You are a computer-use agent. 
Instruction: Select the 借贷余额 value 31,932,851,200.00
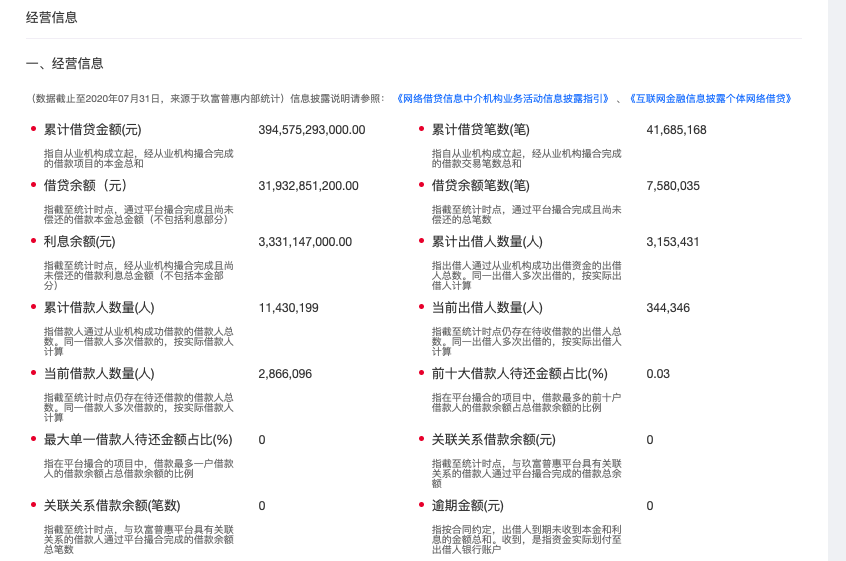pos(308,186)
